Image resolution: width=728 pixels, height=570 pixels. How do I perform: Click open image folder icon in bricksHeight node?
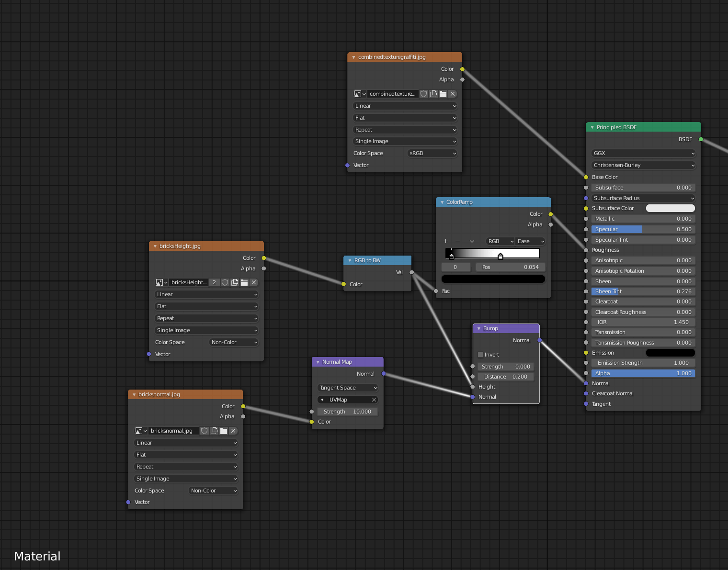click(244, 282)
